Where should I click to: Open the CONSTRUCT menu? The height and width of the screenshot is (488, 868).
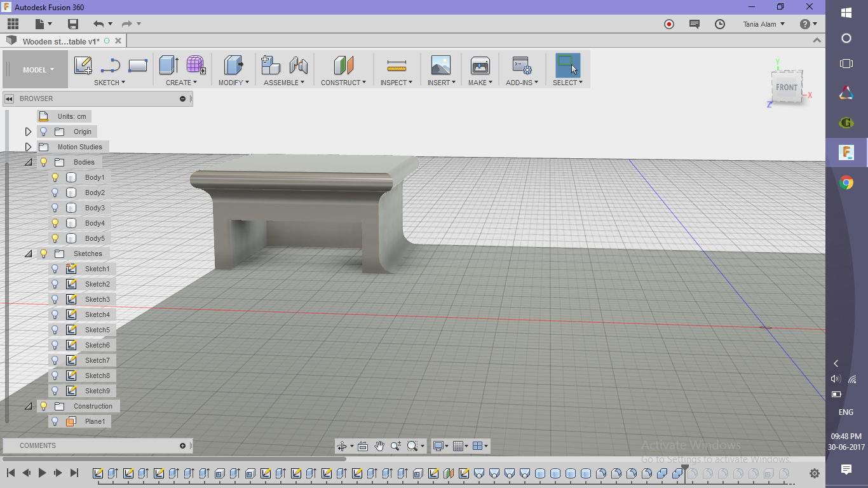click(343, 83)
